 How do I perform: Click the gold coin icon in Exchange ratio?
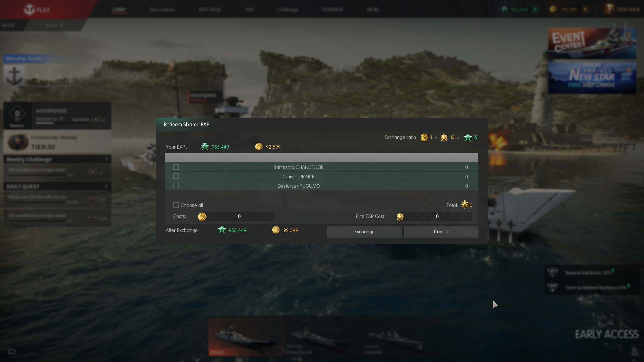(x=424, y=137)
